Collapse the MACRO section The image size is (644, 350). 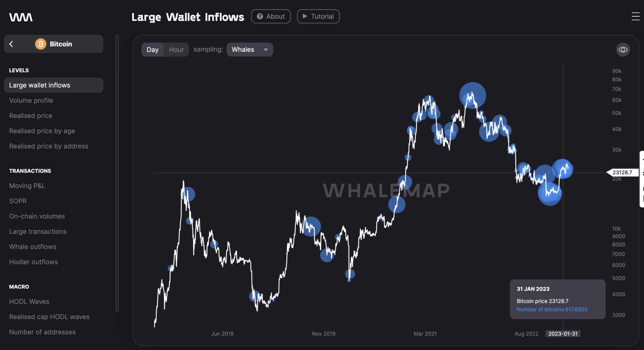(19, 286)
